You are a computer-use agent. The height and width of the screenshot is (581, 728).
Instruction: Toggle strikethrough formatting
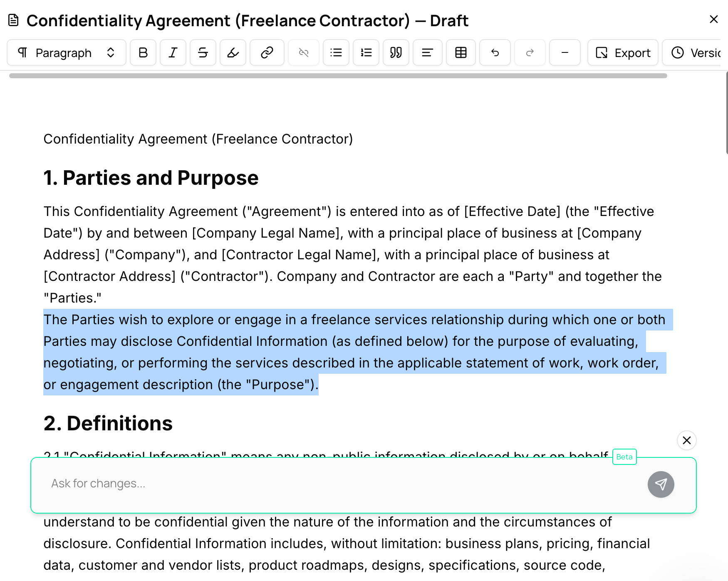(203, 53)
